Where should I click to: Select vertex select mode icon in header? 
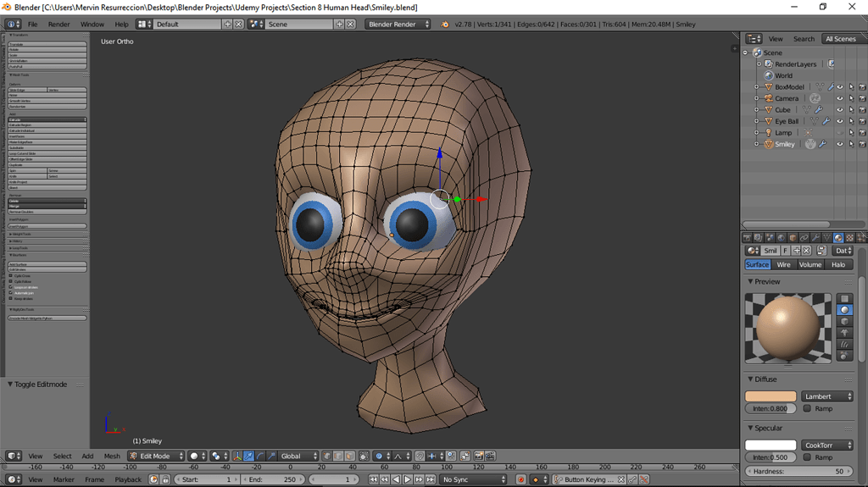point(326,456)
